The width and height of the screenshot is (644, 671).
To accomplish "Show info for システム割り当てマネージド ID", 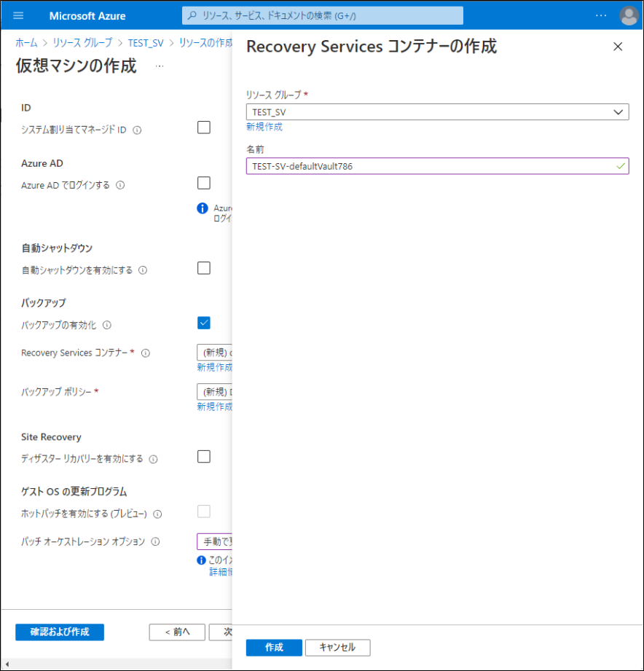I will click(x=137, y=130).
